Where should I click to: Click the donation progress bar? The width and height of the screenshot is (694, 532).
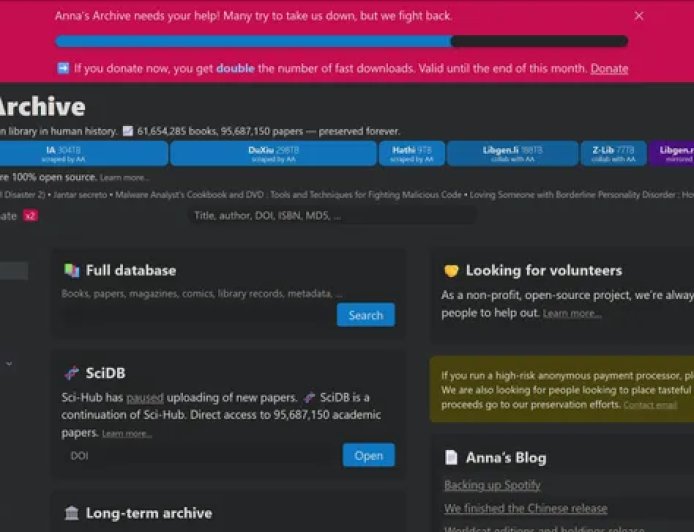tap(341, 42)
